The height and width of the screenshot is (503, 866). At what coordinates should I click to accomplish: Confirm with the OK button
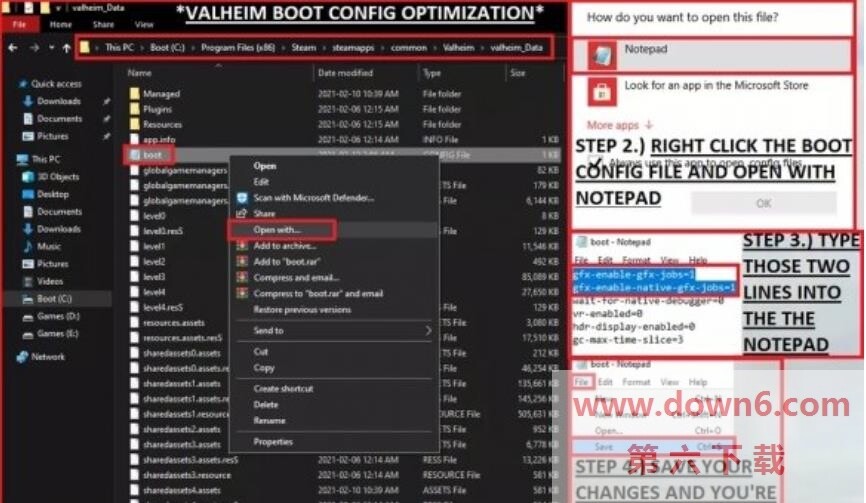pyautogui.click(x=764, y=203)
